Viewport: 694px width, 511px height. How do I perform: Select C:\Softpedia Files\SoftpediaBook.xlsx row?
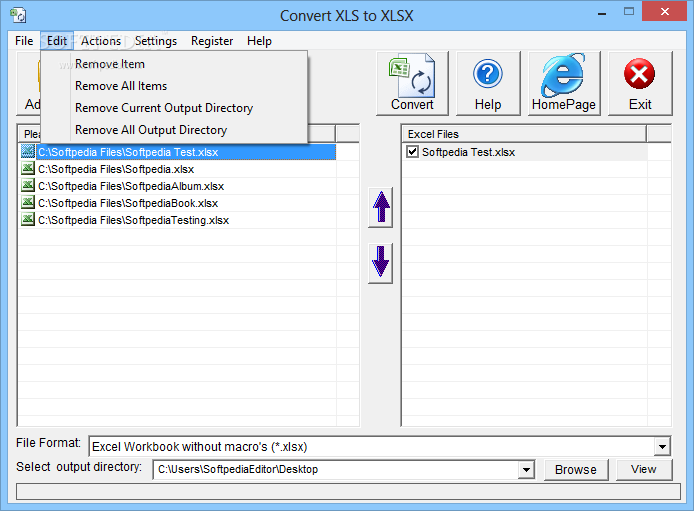tap(178, 203)
